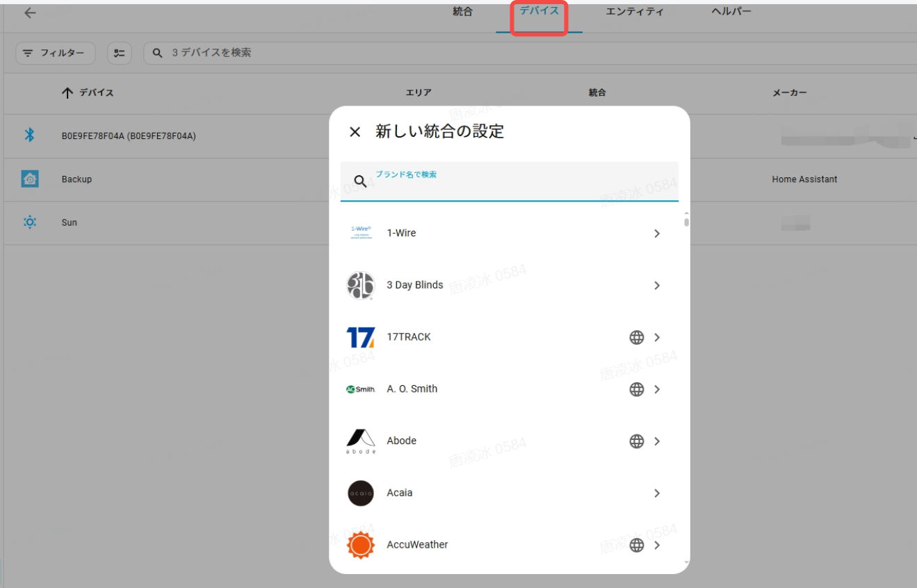Click the 17TRACK logo

click(x=361, y=337)
